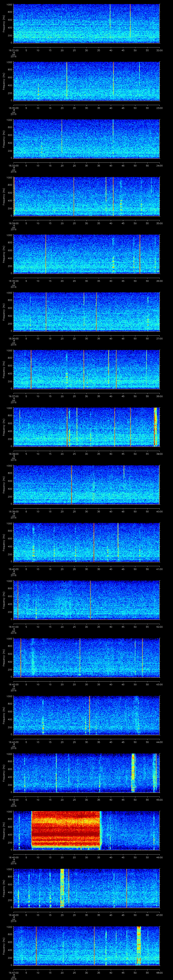Screen dimensions: 173x980
Task: Click the 16:37:00 start time label
Action: coord(14,396)
